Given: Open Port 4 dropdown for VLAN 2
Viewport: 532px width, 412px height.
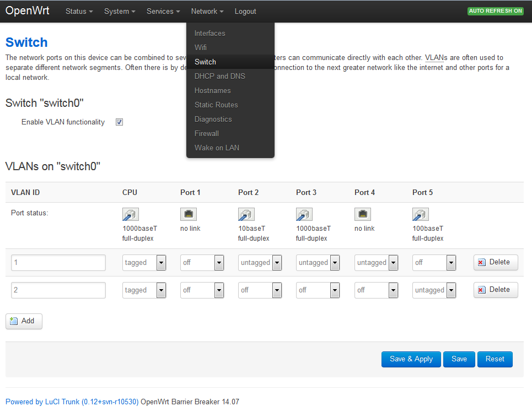Looking at the screenshot, I should point(377,290).
